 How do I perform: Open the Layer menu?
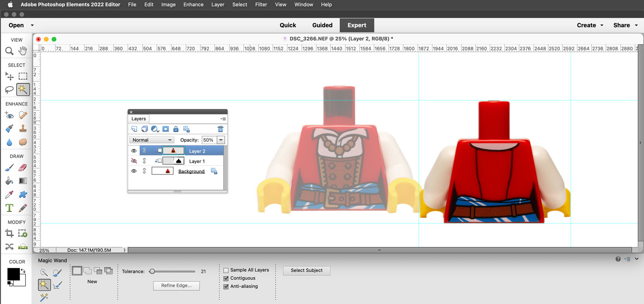point(218,5)
